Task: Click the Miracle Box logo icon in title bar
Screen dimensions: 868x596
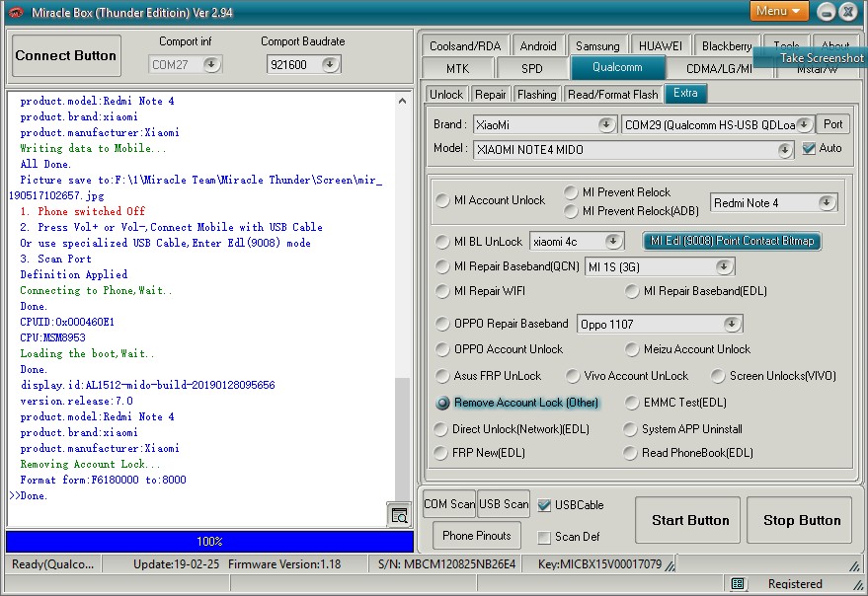Action: [x=16, y=12]
